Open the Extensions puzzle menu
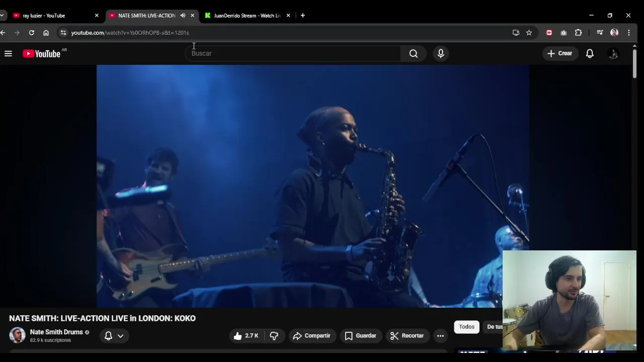 (x=578, y=33)
